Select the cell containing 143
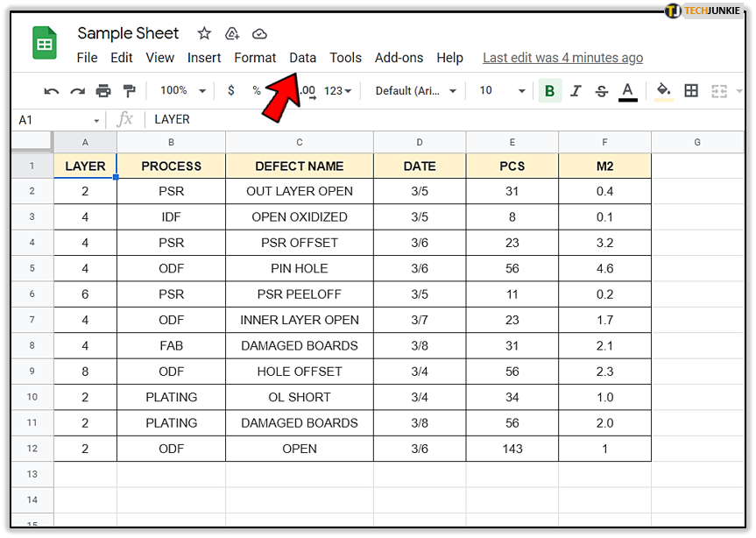This screenshot has height=538, width=756. 512,449
